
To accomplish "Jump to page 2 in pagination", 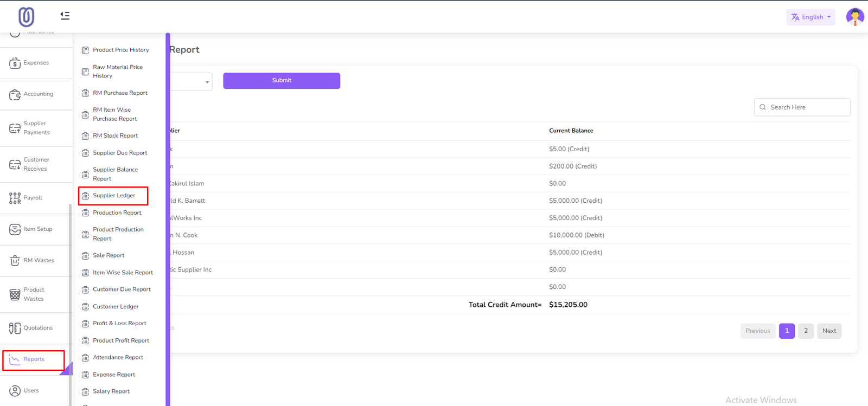I will point(806,331).
